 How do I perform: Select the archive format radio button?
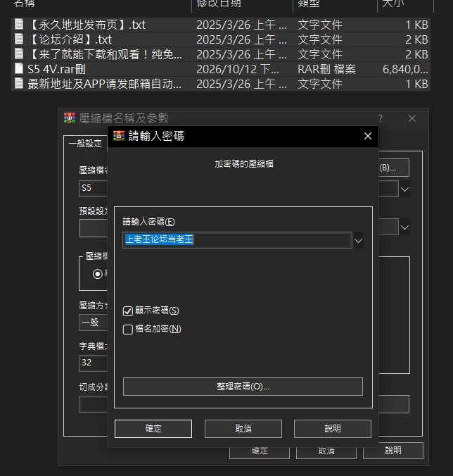[98, 274]
